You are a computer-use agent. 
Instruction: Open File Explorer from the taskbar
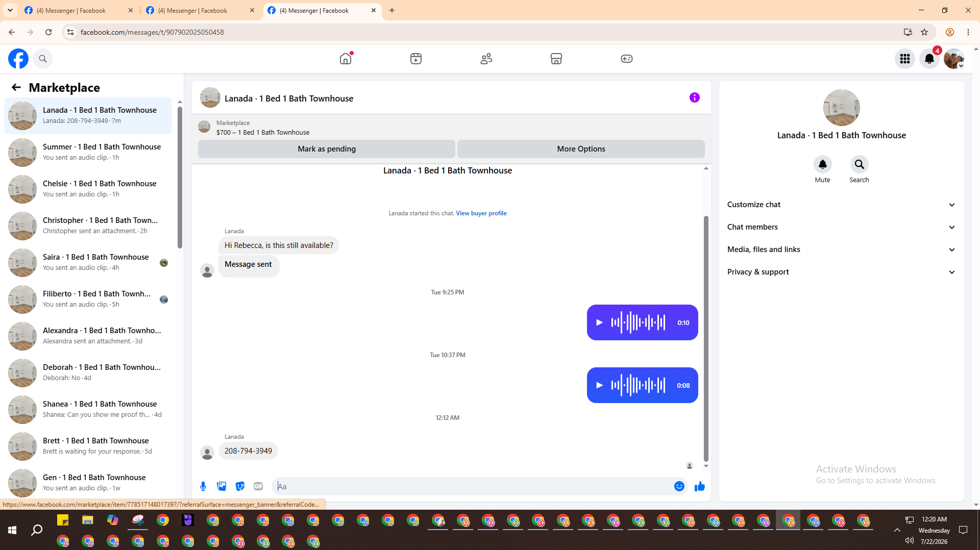click(88, 520)
